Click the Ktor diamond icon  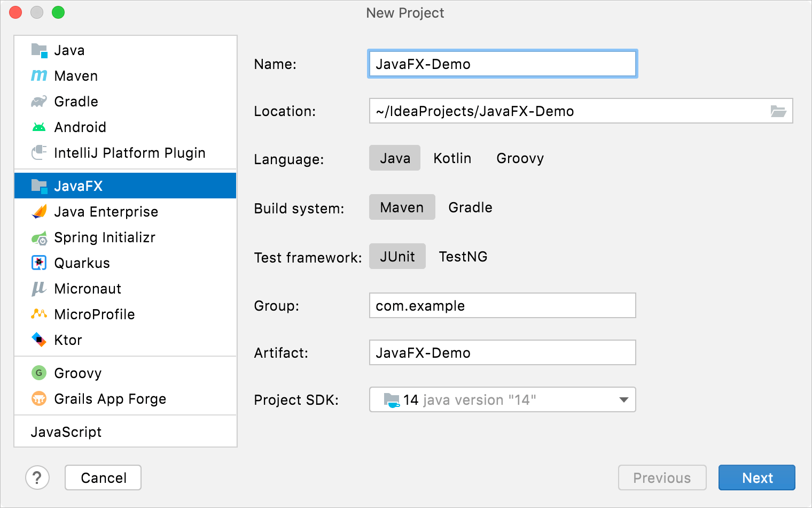pos(38,340)
